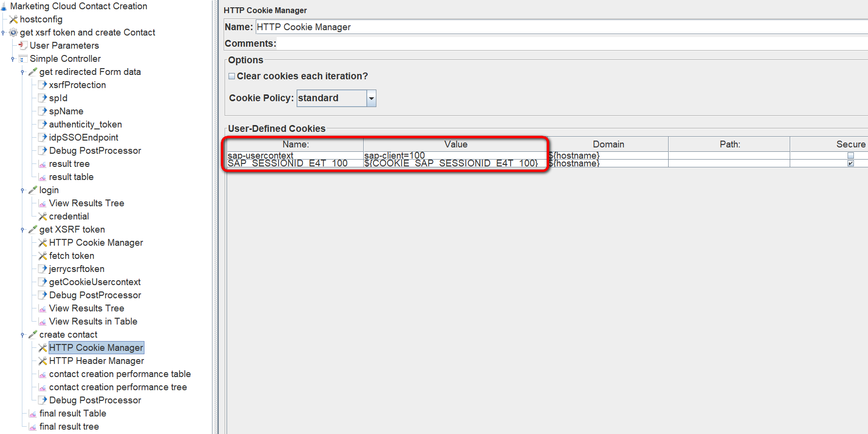Screen dimensions: 868x434
Task: Select Debug PostProcessor under get redirected Form data
Action: (95, 151)
